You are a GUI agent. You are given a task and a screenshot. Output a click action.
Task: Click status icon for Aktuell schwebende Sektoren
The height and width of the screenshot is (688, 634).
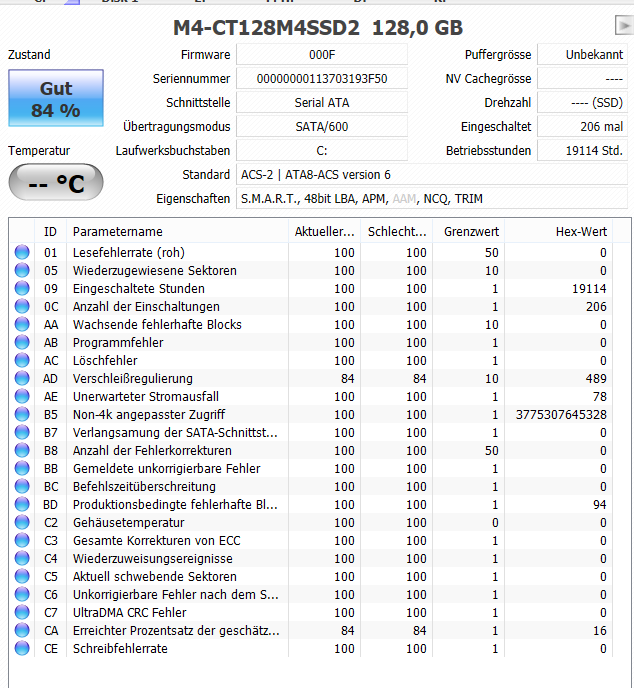[22, 576]
